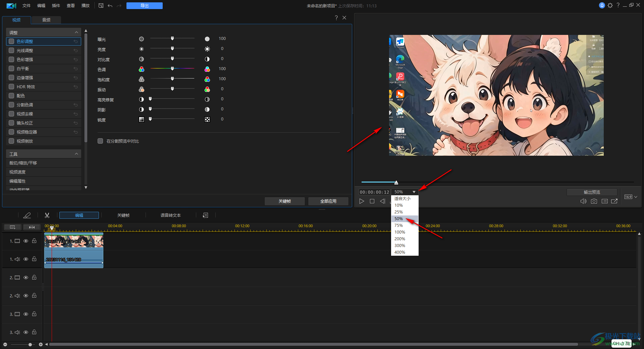Image resolution: width=644 pixels, height=349 pixels.
Task: Enable the 视频去噪 checkbox
Action: pos(11,114)
